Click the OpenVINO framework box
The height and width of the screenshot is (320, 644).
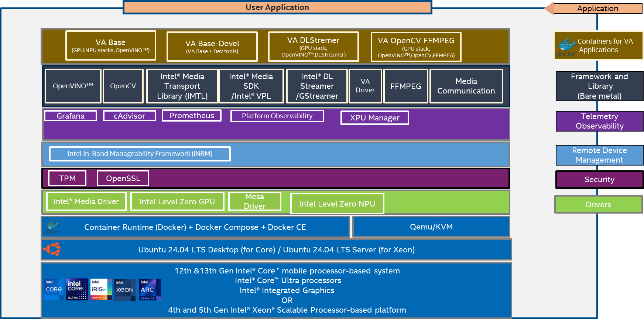tap(73, 86)
